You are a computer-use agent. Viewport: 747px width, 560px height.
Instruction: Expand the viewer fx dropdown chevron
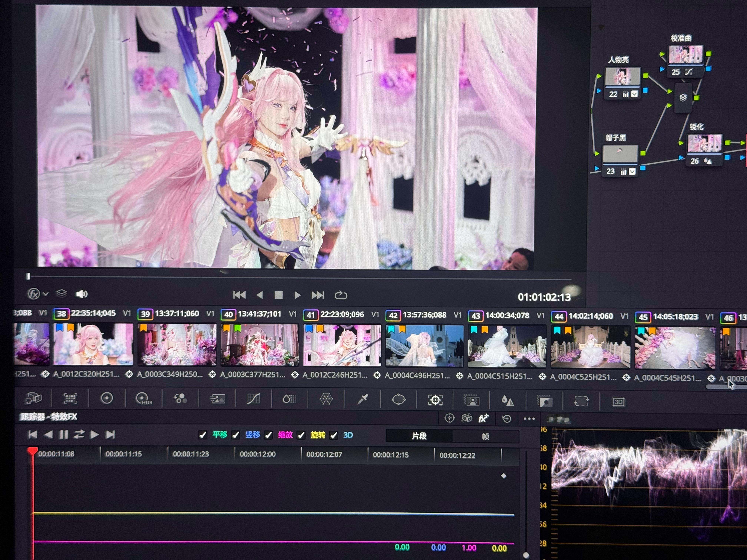pyautogui.click(x=46, y=294)
